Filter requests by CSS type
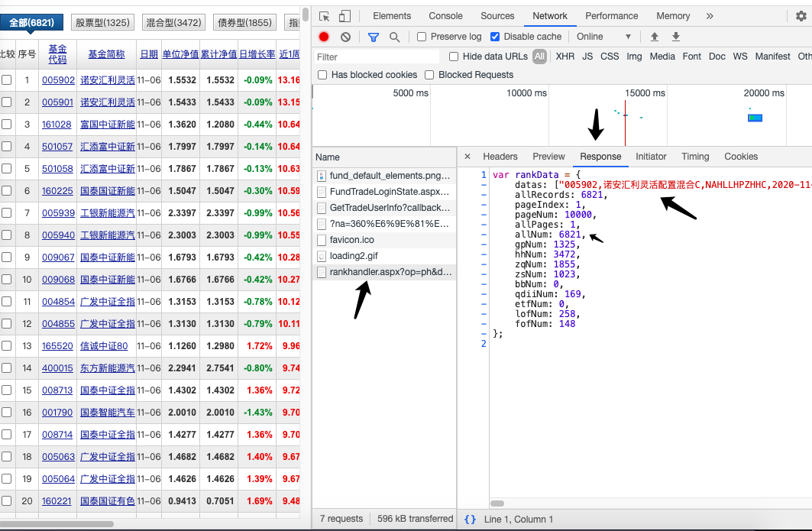The height and width of the screenshot is (531, 812). [x=610, y=57]
